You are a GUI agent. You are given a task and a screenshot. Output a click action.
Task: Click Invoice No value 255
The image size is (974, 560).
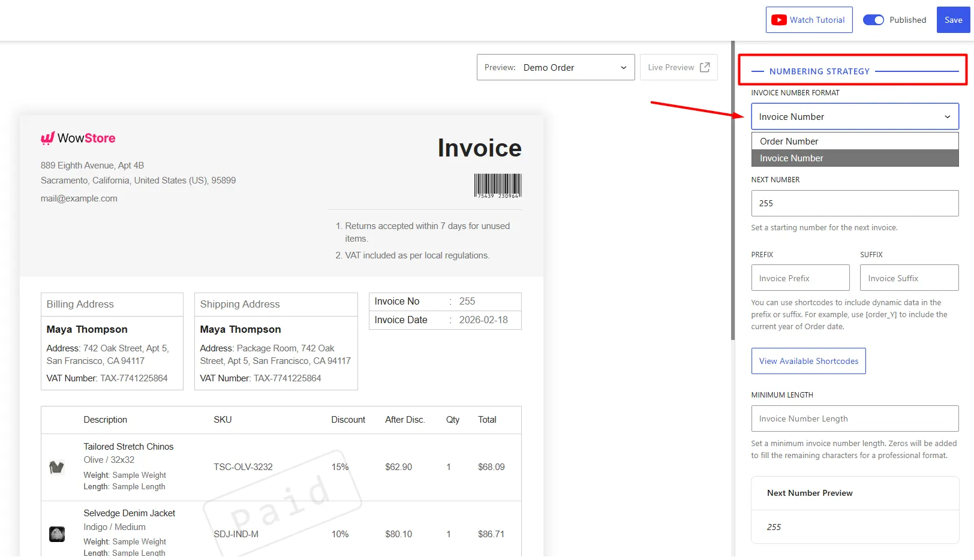[467, 301]
